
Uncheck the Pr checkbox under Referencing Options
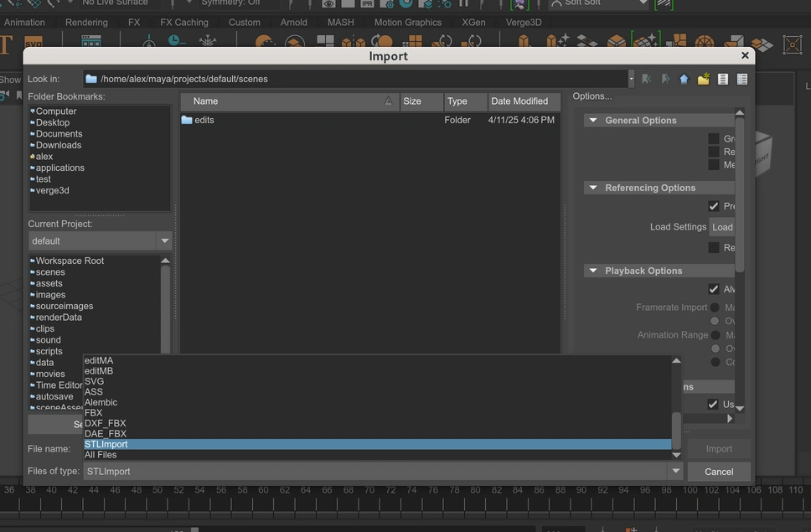click(x=714, y=206)
